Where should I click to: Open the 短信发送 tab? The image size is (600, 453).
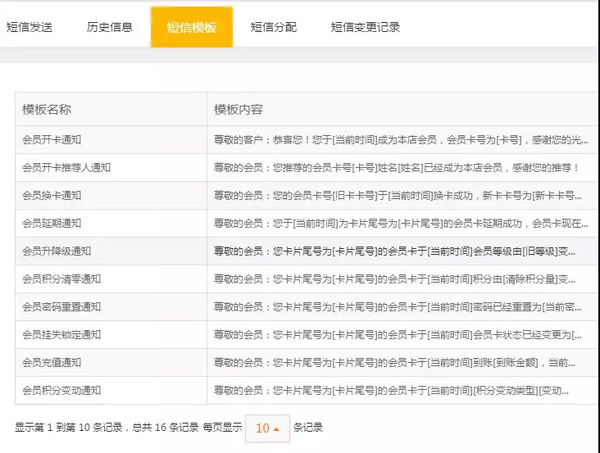(34, 27)
